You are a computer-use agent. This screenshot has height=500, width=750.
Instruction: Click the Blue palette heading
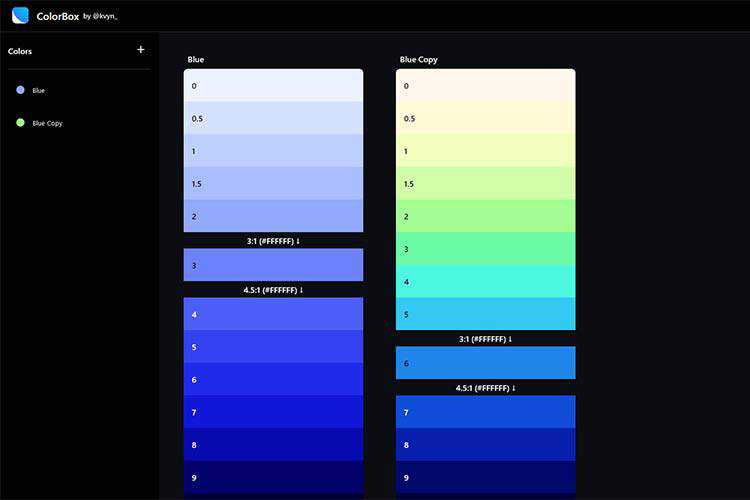click(196, 59)
